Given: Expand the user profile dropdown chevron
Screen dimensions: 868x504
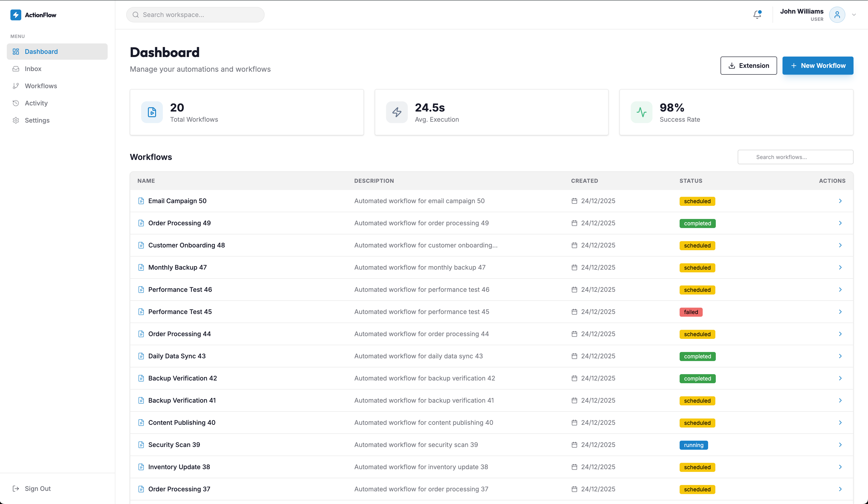Looking at the screenshot, I should [854, 14].
